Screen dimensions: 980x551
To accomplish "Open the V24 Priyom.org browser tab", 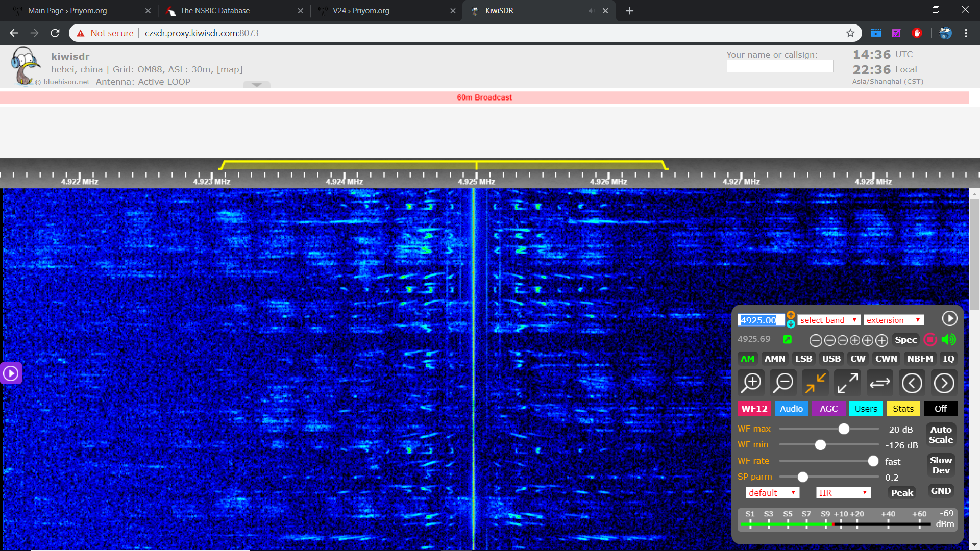I will [x=361, y=11].
